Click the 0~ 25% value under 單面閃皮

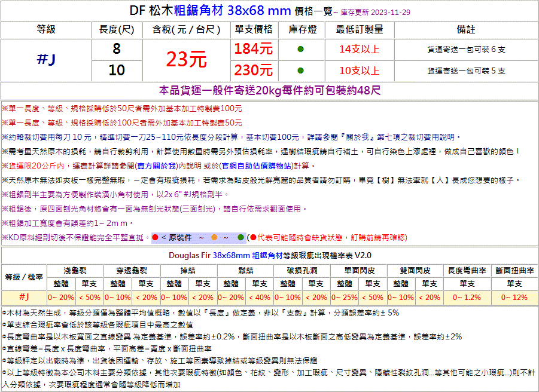pyautogui.click(x=345, y=298)
